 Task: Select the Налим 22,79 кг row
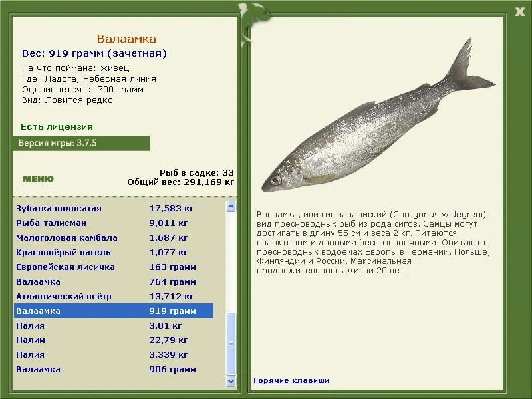click(x=114, y=340)
